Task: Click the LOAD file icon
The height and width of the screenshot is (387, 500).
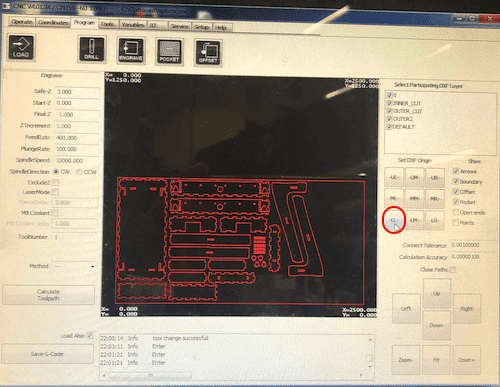Action: click(x=21, y=47)
